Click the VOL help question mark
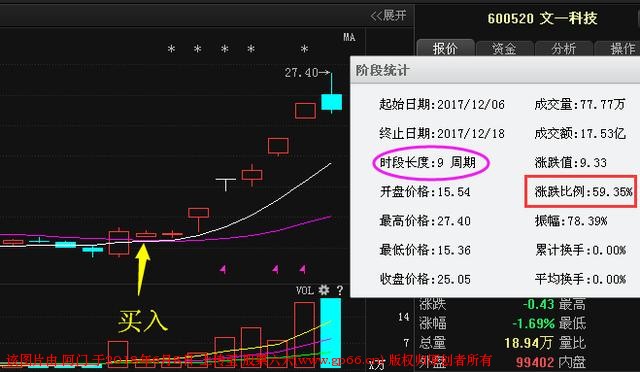 tap(340, 290)
